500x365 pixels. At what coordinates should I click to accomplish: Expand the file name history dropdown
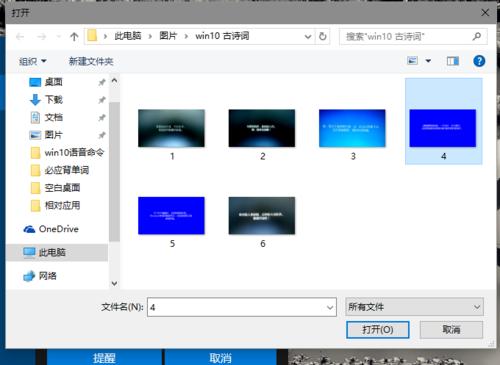coord(330,307)
